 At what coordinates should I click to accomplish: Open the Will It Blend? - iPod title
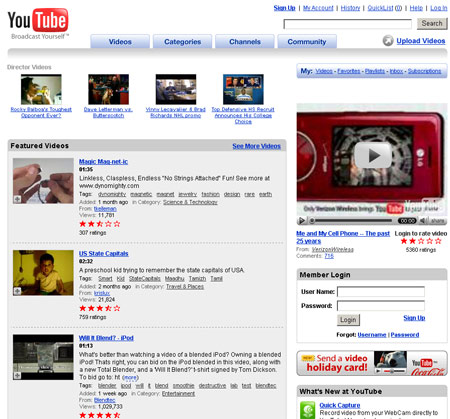click(106, 338)
